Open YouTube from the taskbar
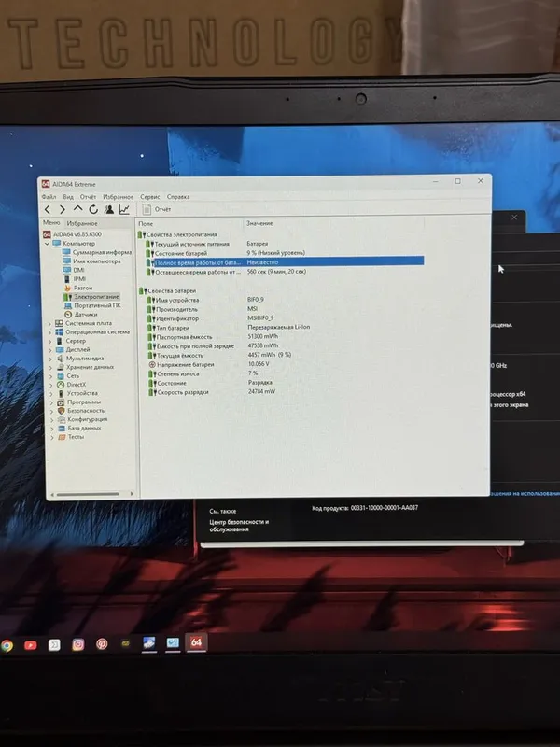 [31, 645]
